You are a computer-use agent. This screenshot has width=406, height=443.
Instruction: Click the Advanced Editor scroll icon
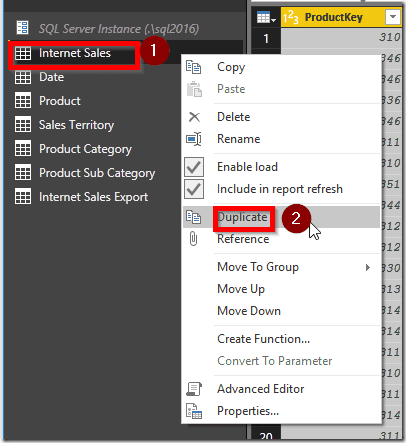(x=194, y=389)
